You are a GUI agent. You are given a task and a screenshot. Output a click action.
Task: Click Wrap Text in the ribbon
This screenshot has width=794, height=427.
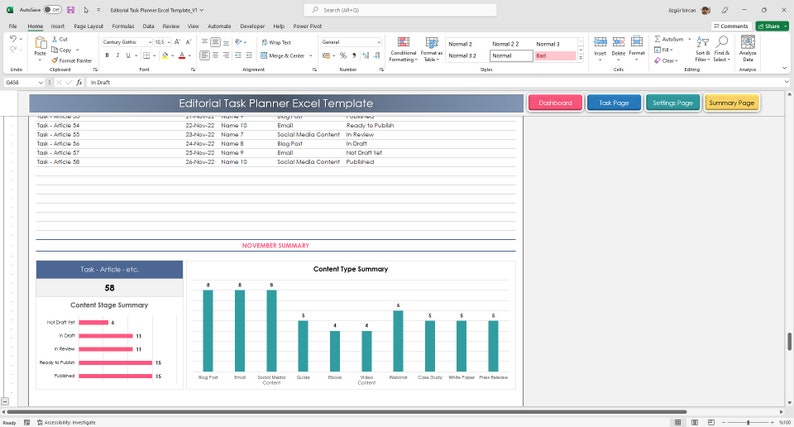[276, 43]
